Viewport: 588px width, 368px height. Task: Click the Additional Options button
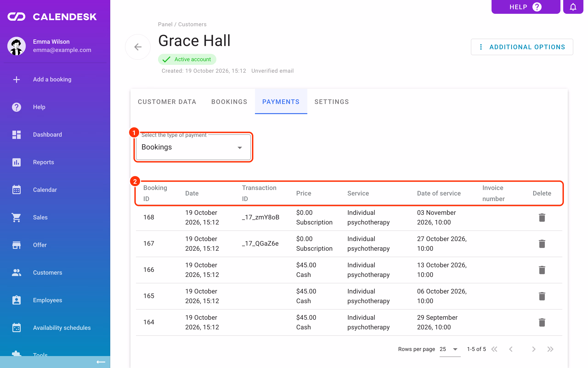tap(522, 47)
